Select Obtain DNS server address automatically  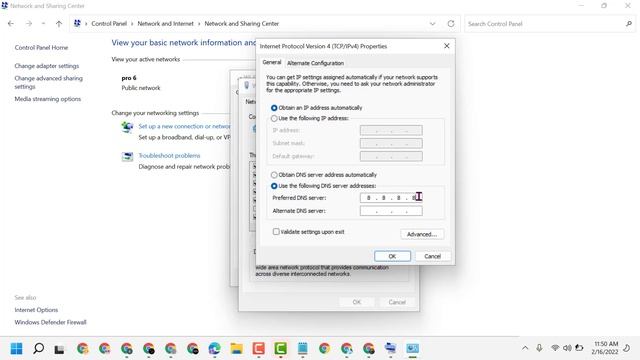click(274, 175)
